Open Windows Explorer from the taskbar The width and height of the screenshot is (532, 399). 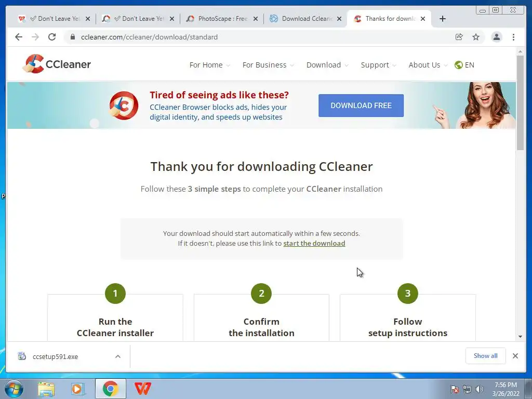pyautogui.click(x=46, y=389)
